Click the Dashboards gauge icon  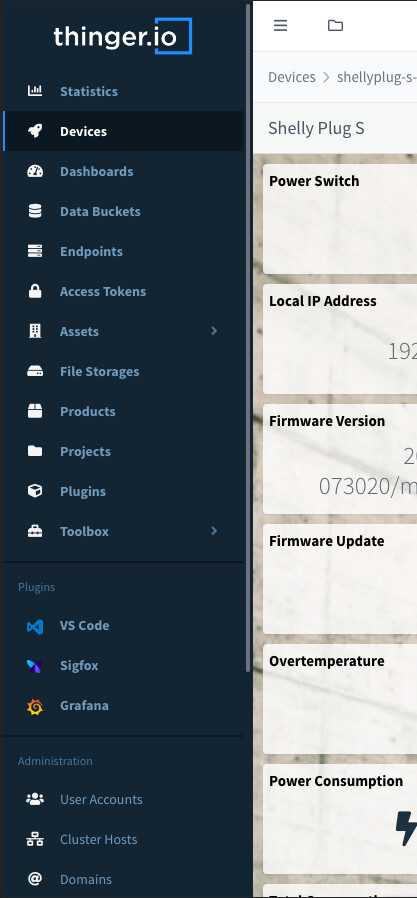[x=35, y=171]
